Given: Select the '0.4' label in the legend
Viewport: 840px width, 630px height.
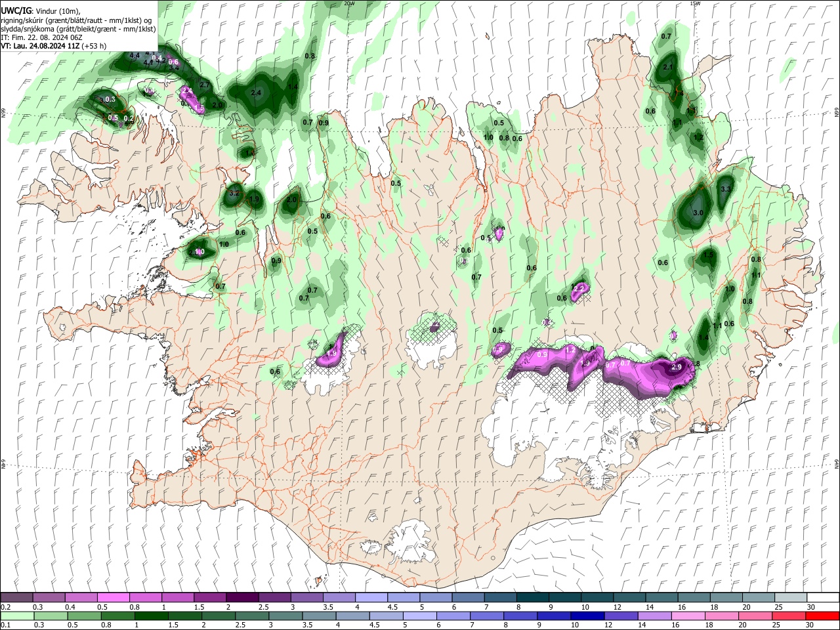Looking at the screenshot, I should point(70,607).
